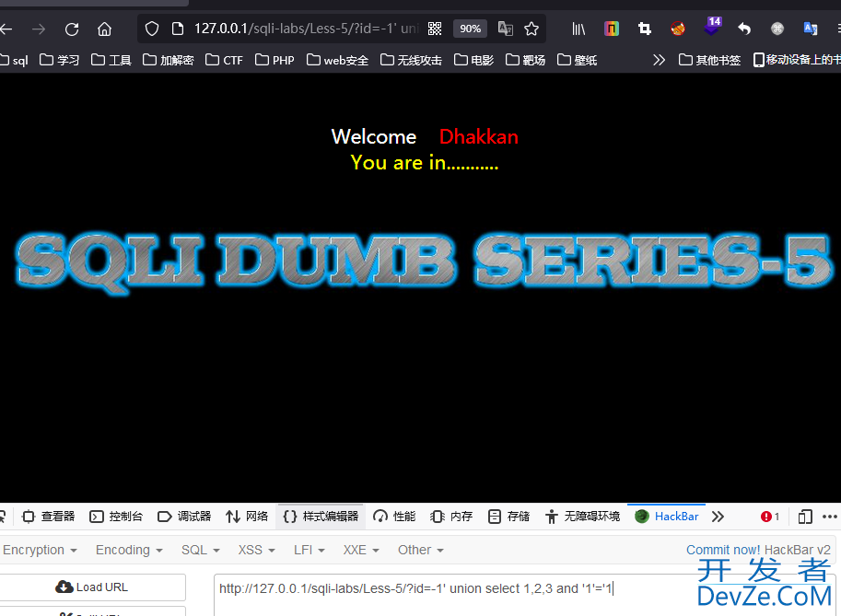Switch to the 控制台 console tab

[x=116, y=517]
